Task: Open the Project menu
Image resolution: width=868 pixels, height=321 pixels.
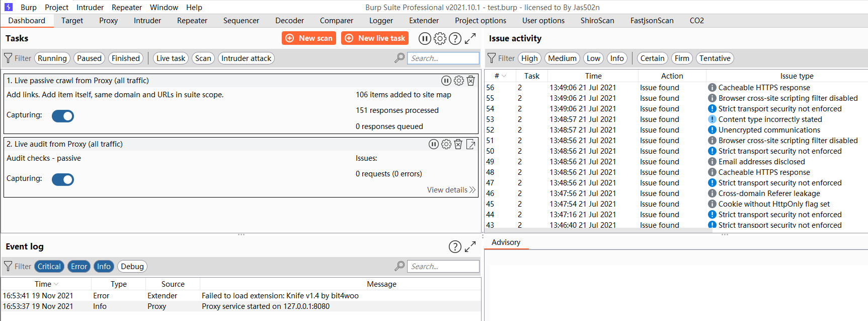Action: tap(56, 8)
